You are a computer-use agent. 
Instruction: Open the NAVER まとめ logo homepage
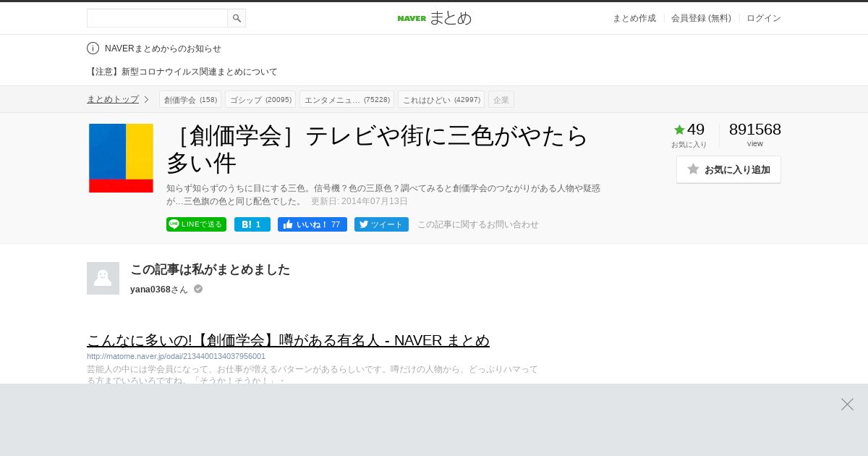[x=434, y=18]
